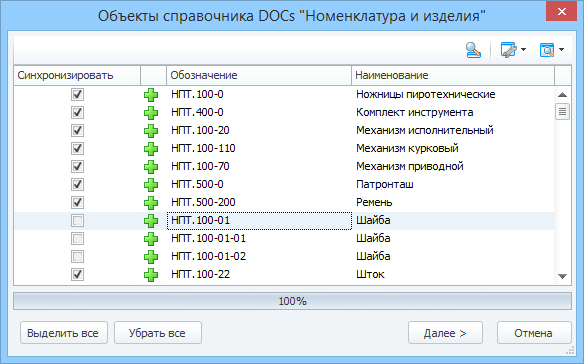Click the search-user icon in the toolbar
This screenshot has width=584, height=364.
tap(473, 50)
